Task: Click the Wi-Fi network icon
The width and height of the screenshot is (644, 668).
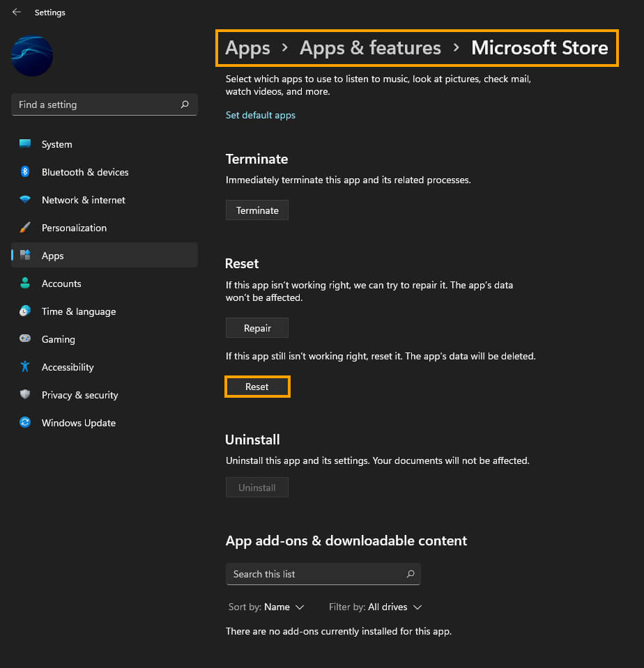Action: 25,199
